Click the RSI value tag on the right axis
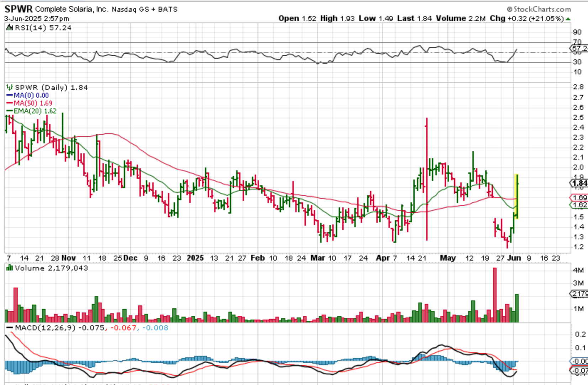The height and width of the screenshot is (385, 588). [x=579, y=48]
